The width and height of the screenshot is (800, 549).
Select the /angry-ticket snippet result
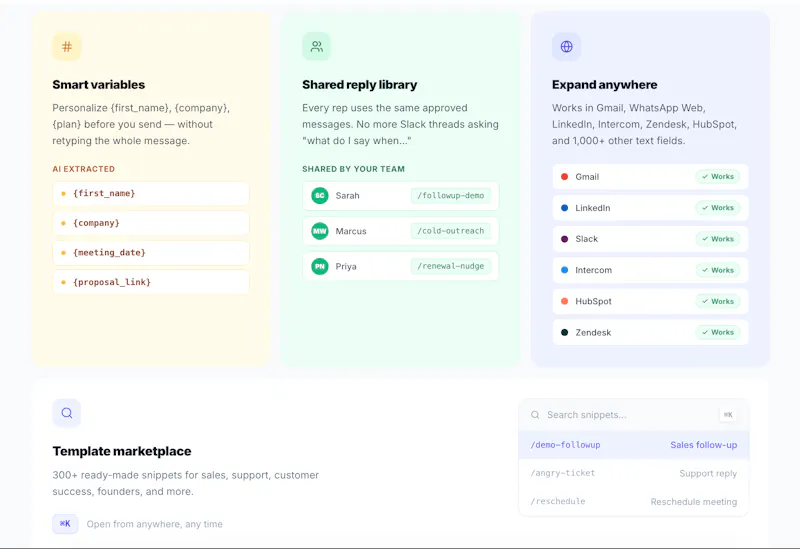(x=634, y=473)
